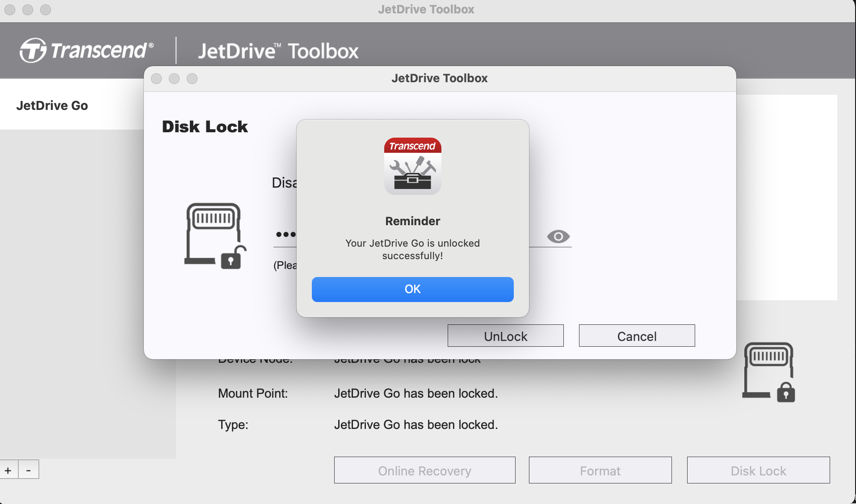
Task: Close the main JetDrive Toolbox window
Action: coord(10,9)
